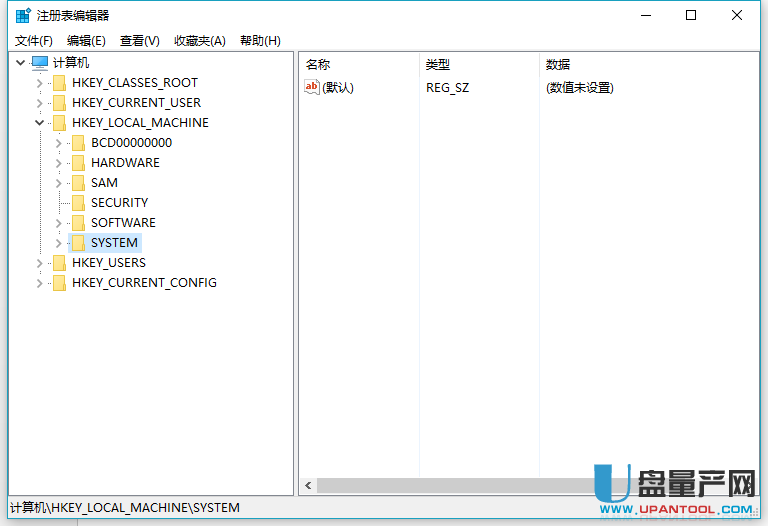
Task: Open the 收藏夹(A) menu
Action: [x=200, y=41]
